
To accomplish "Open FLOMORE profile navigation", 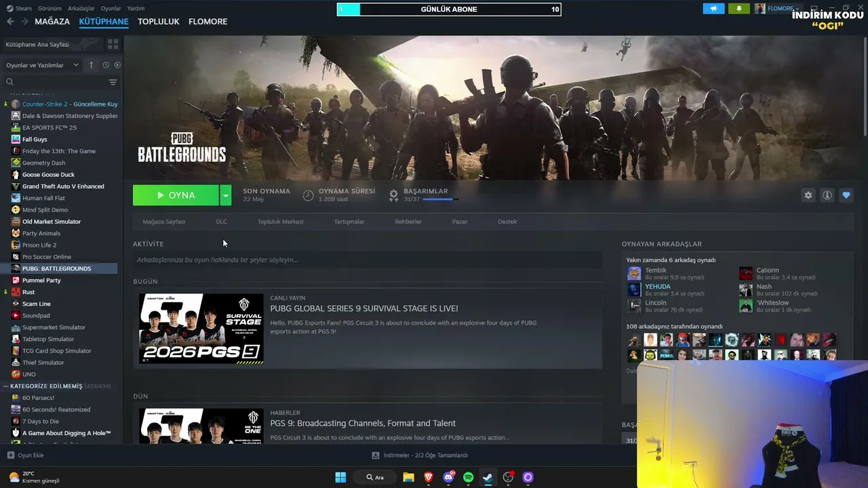I will pyautogui.click(x=208, y=22).
